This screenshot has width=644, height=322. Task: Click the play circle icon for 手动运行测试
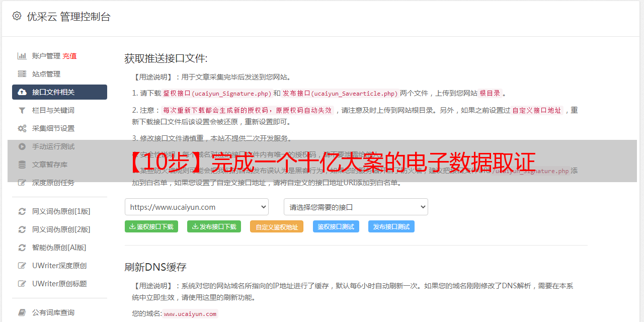click(22, 146)
